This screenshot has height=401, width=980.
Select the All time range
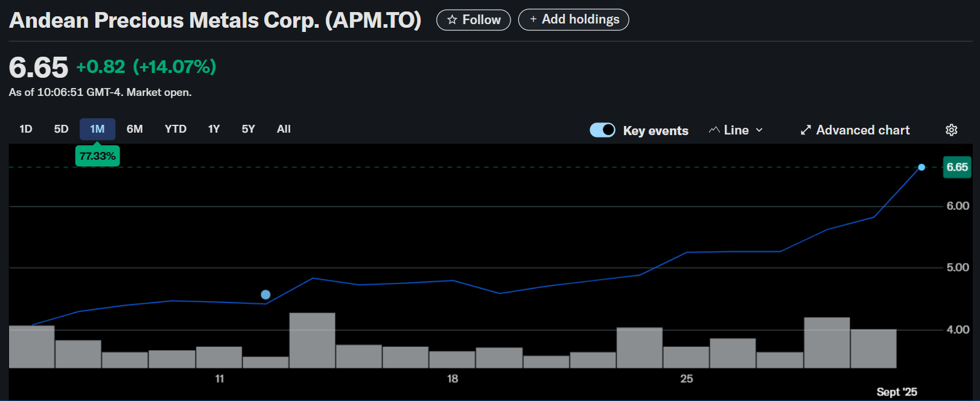pos(284,129)
